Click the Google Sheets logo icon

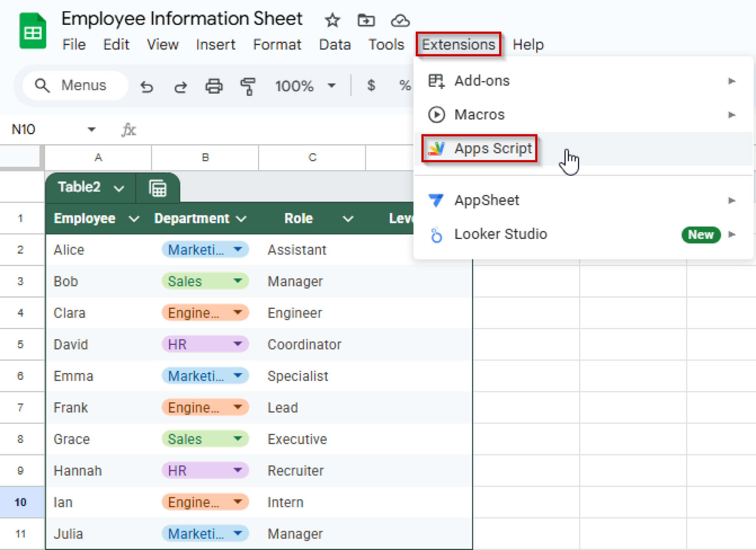(x=32, y=30)
